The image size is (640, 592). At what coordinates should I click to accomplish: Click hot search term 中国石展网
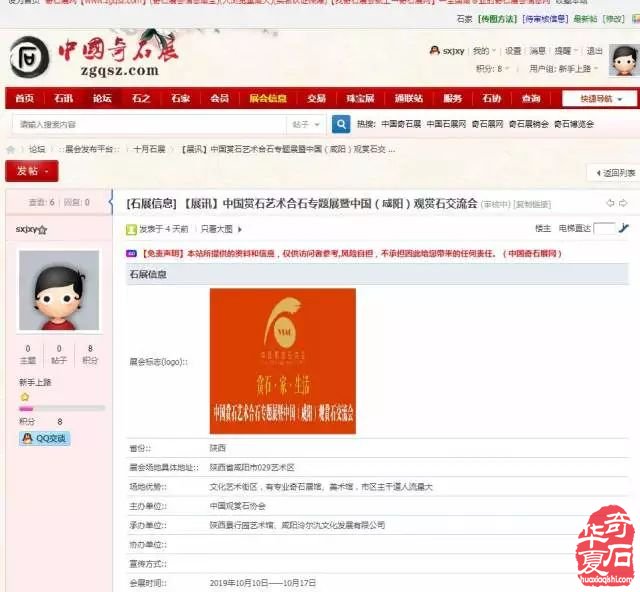tap(446, 124)
